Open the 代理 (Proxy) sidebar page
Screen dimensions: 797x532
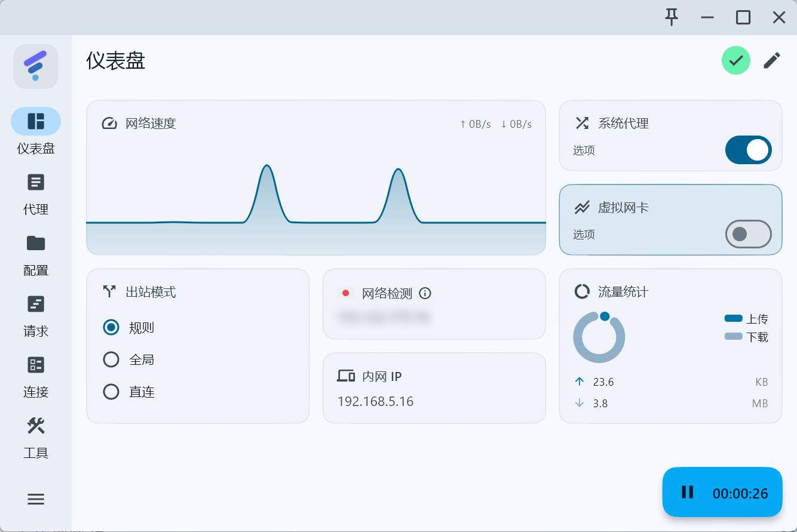click(36, 183)
